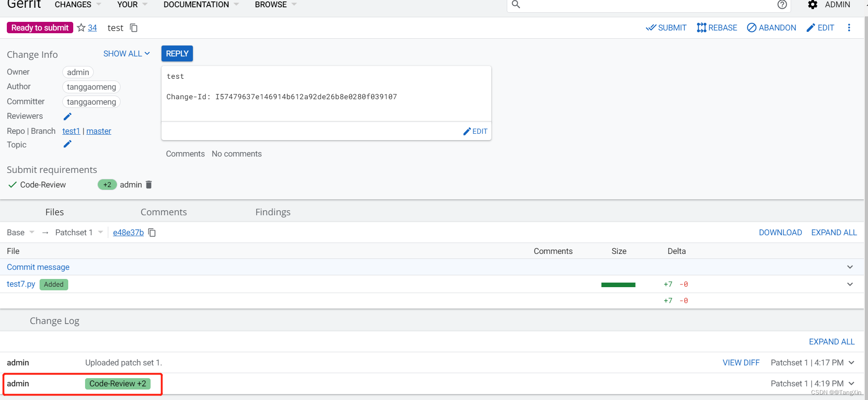
Task: Click the ADMIN account label
Action: pyautogui.click(x=838, y=5)
